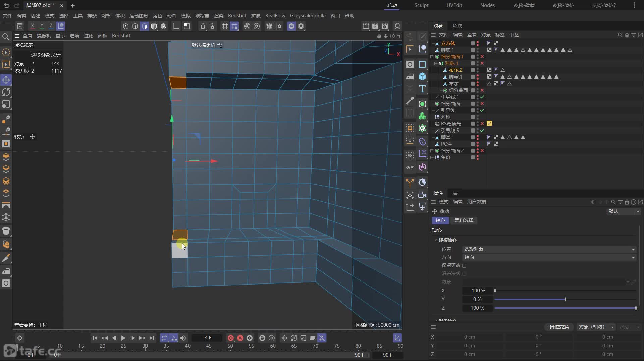Switch to the 柔和选择 tab button
This screenshot has width=644, height=361.
[x=464, y=220]
